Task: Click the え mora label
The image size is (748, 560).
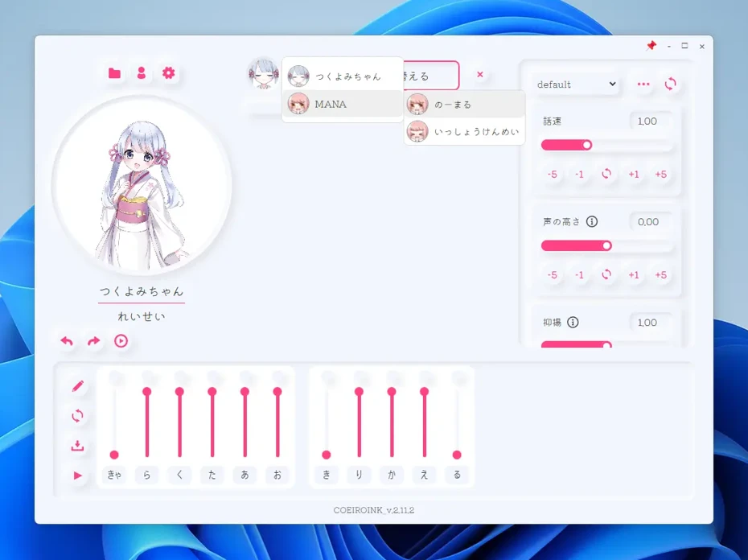Action: pyautogui.click(x=425, y=475)
